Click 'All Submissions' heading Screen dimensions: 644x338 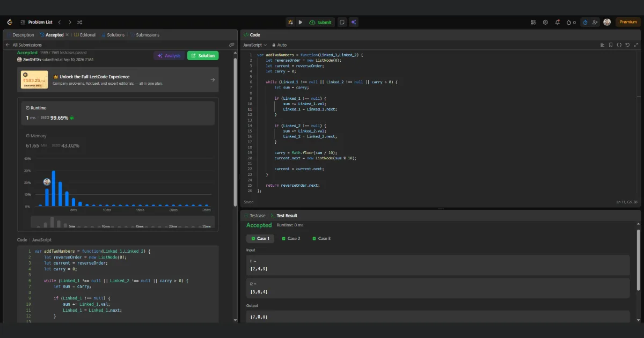[26, 45]
